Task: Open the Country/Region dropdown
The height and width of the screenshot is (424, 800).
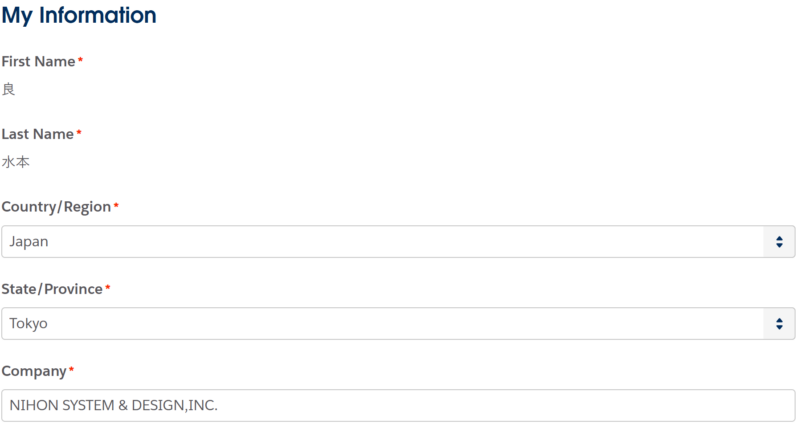Action: pos(398,241)
